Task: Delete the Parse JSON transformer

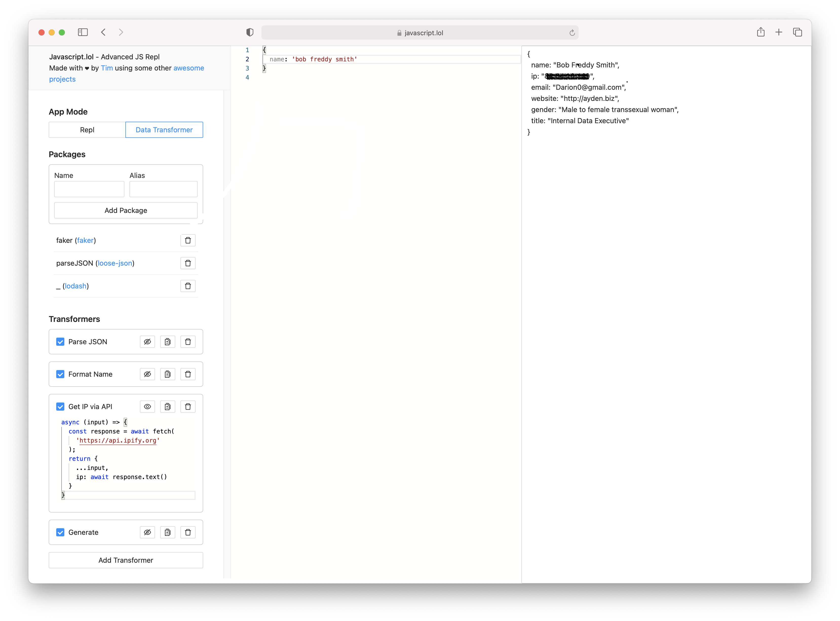Action: click(x=188, y=342)
